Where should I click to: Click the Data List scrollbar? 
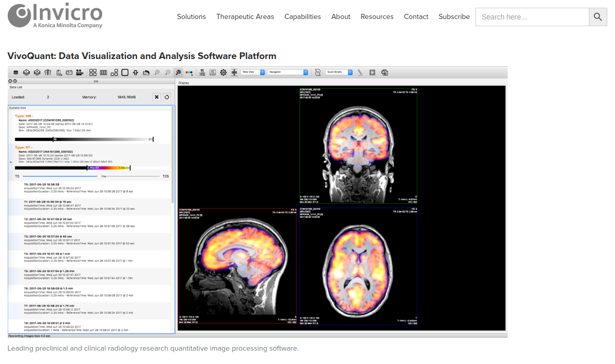click(173, 155)
